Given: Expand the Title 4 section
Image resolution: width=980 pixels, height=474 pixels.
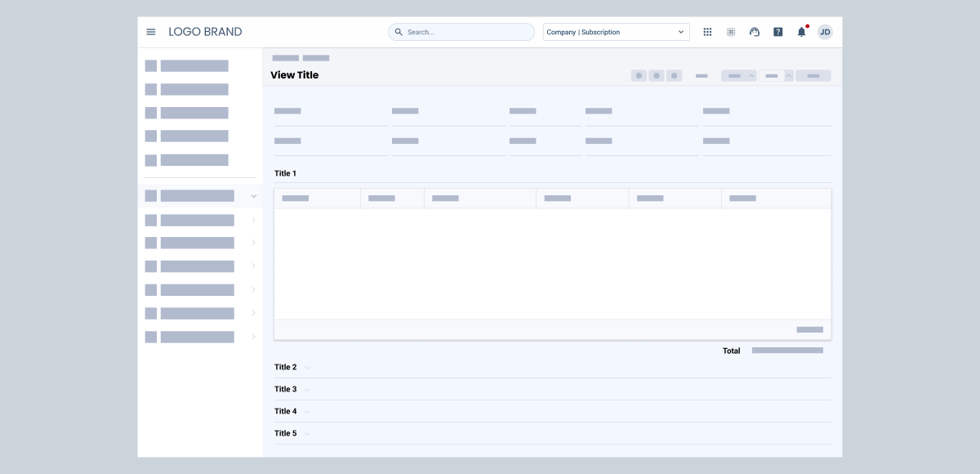Looking at the screenshot, I should click(x=307, y=412).
